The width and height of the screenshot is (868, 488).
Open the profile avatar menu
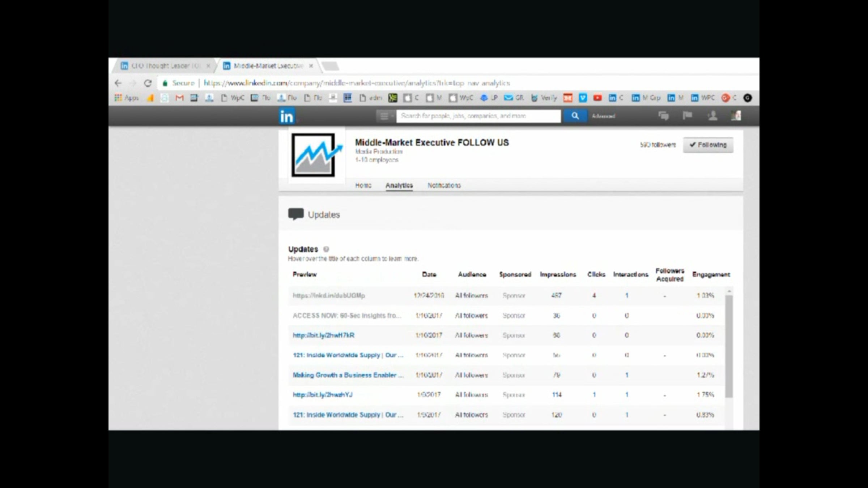736,116
